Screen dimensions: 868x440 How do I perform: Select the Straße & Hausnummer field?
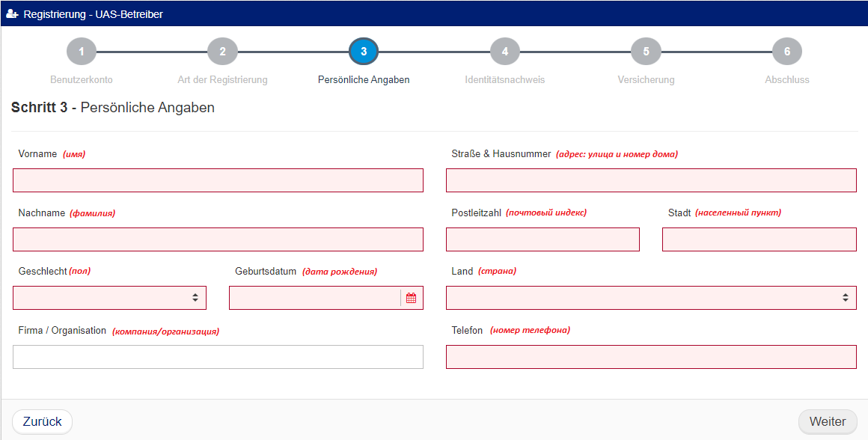(x=651, y=180)
